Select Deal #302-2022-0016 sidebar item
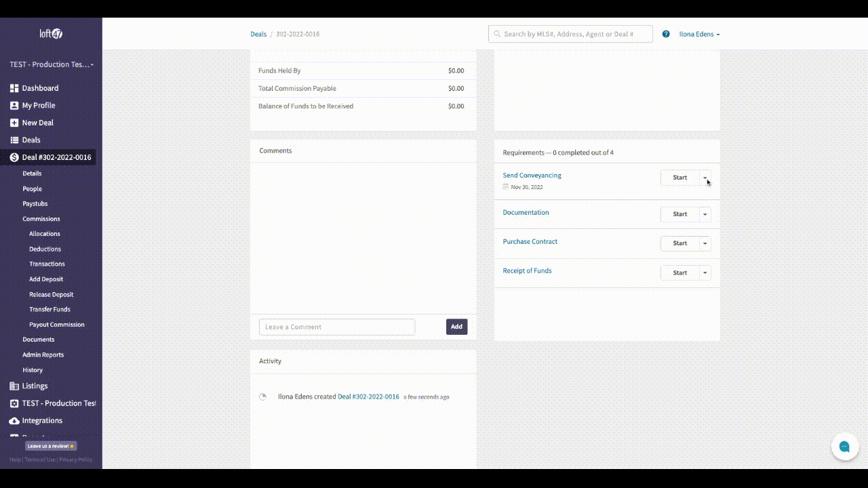Image resolution: width=868 pixels, height=488 pixels. (56, 157)
